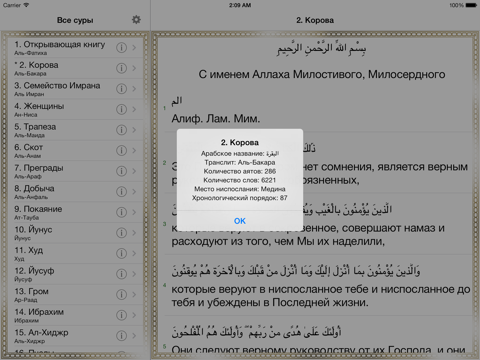The image size is (480, 360).
Task: Open chevron of 5. Трапеза row
Action: pyautogui.click(x=134, y=130)
